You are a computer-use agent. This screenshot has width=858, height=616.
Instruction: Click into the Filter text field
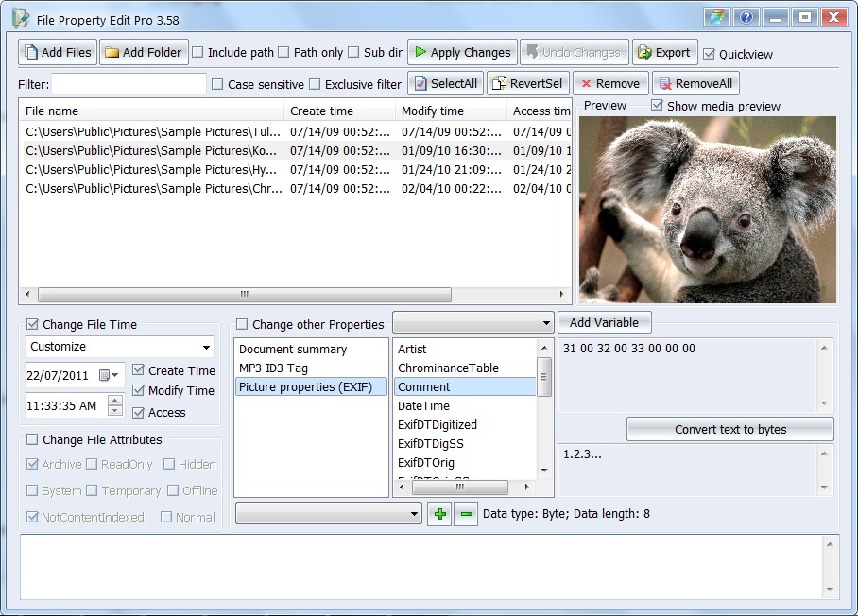point(129,84)
